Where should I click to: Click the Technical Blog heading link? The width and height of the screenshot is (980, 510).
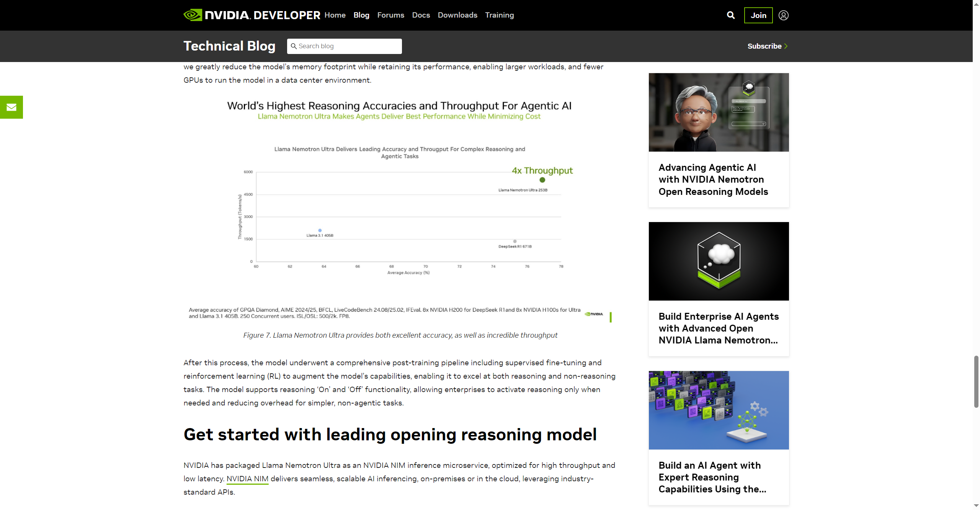[229, 46]
